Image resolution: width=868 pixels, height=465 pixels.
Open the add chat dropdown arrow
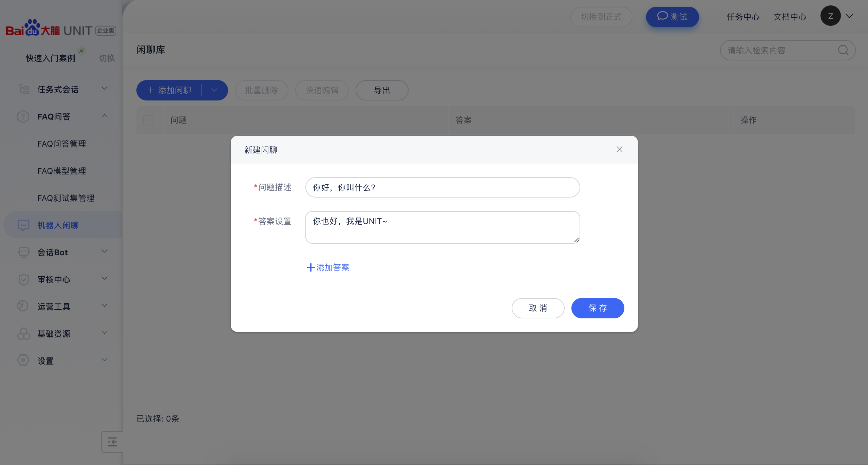214,90
